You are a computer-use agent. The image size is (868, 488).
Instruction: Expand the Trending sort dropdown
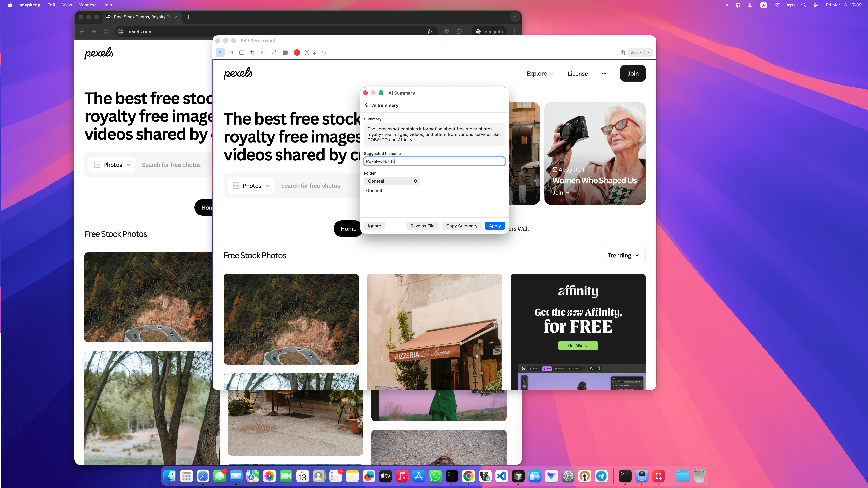(623, 255)
